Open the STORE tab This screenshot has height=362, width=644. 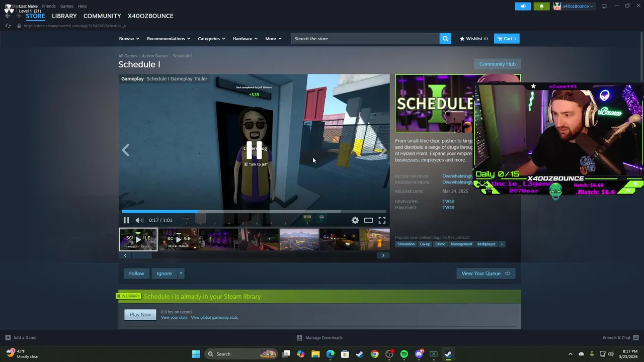35,16
